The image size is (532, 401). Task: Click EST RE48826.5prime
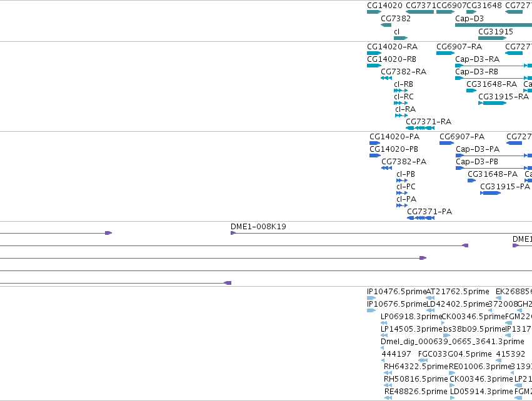point(388,398)
